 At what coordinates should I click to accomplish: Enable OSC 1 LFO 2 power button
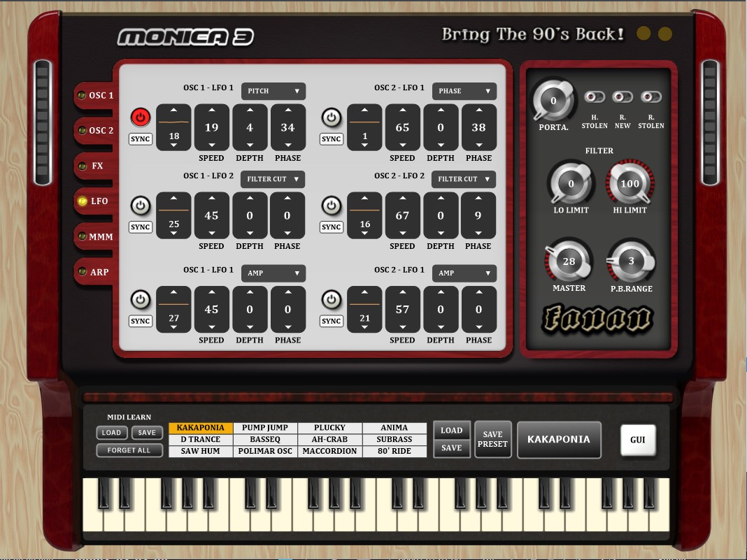tap(141, 206)
